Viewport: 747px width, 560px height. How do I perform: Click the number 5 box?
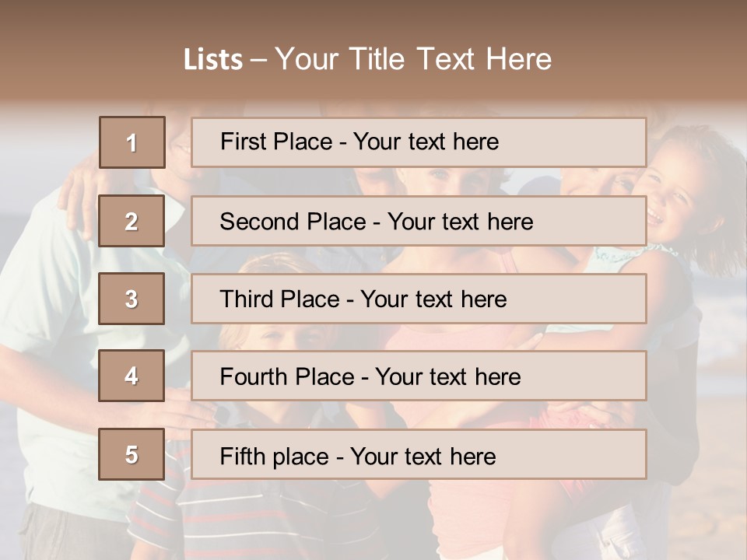132,454
